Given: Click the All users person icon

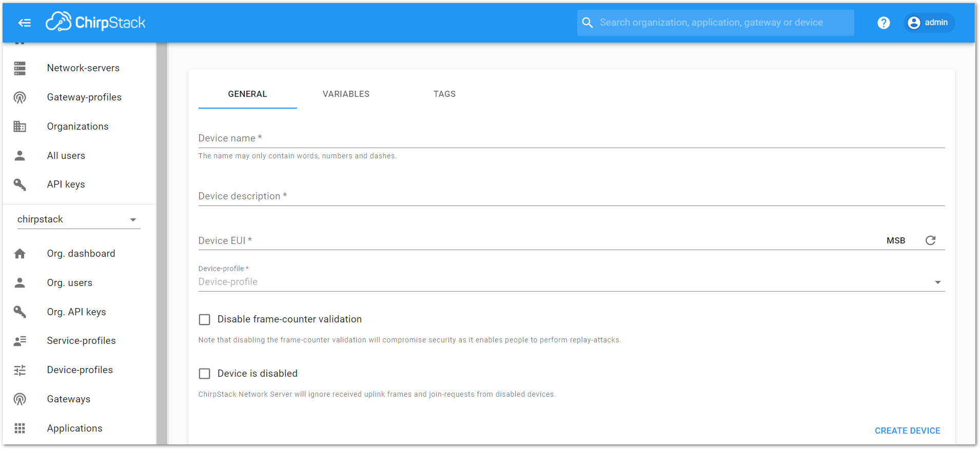Looking at the screenshot, I should click(20, 156).
